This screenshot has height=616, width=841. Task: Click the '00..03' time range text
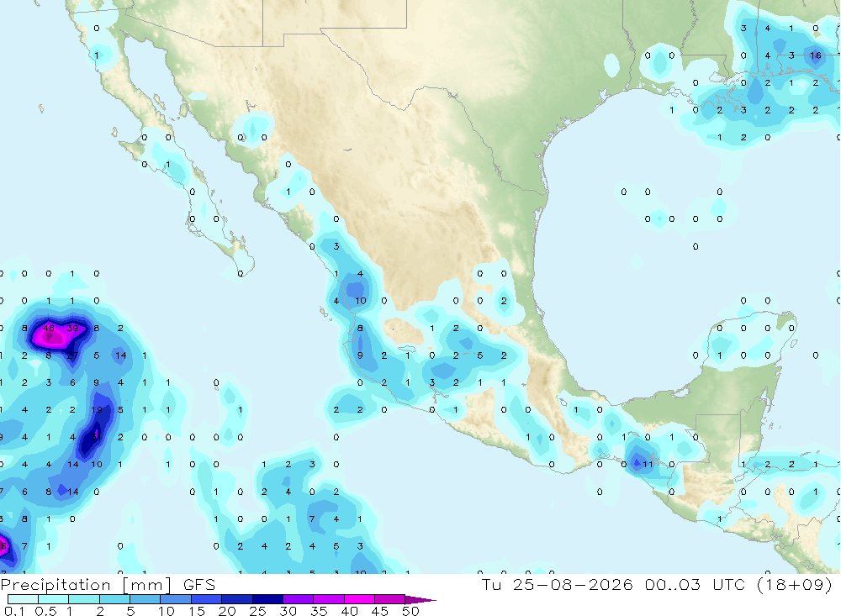(673, 584)
